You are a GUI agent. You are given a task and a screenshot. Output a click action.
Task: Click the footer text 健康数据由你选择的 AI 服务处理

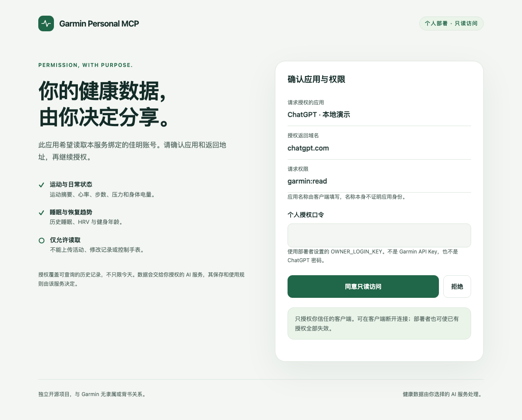(443, 394)
